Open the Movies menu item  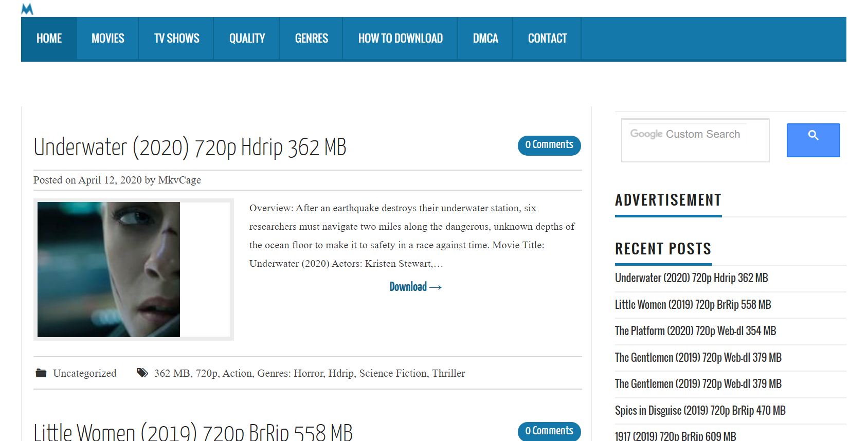(107, 39)
